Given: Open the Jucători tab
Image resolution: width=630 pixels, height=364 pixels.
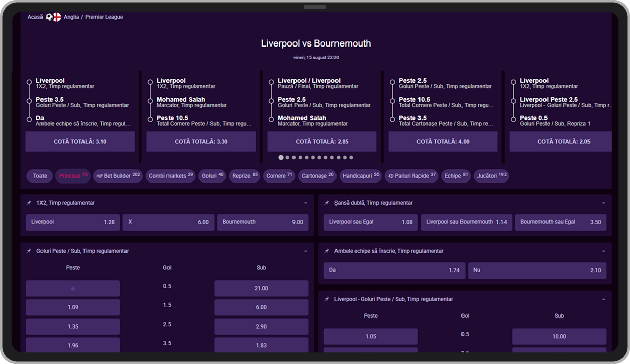Looking at the screenshot, I should [491, 176].
